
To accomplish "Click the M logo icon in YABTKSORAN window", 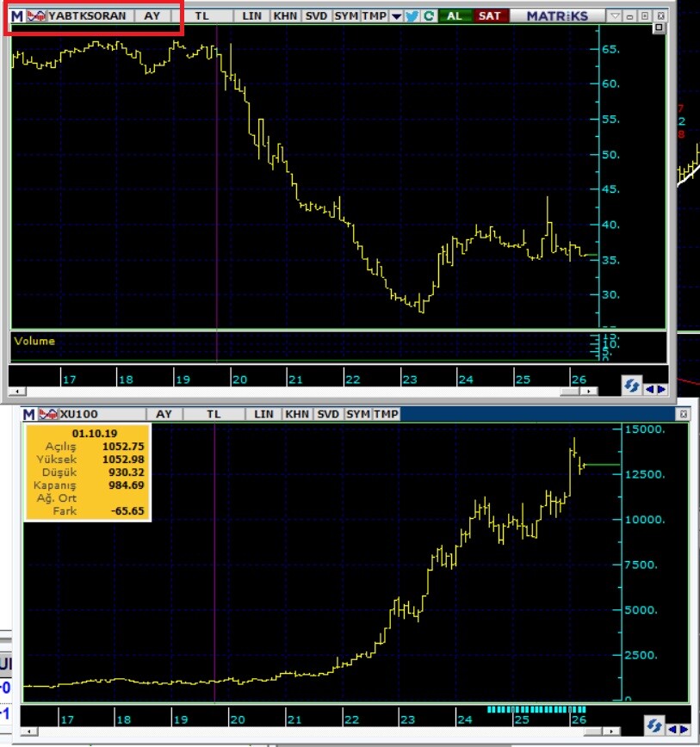I will click(16, 15).
